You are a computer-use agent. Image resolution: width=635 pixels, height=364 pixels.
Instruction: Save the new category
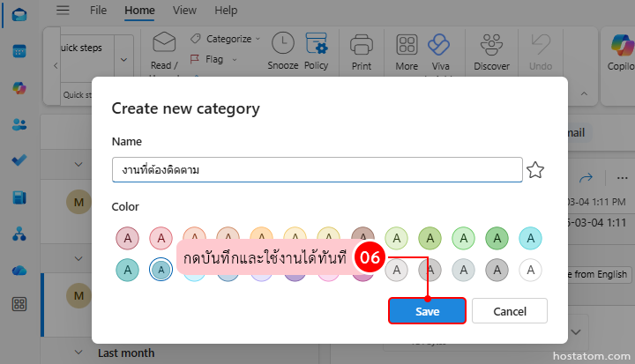pos(427,311)
